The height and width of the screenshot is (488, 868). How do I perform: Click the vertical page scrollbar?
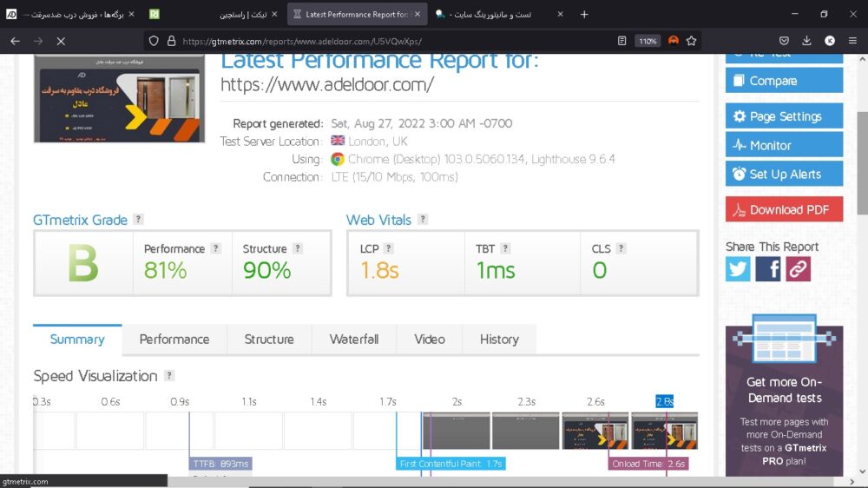click(863, 163)
